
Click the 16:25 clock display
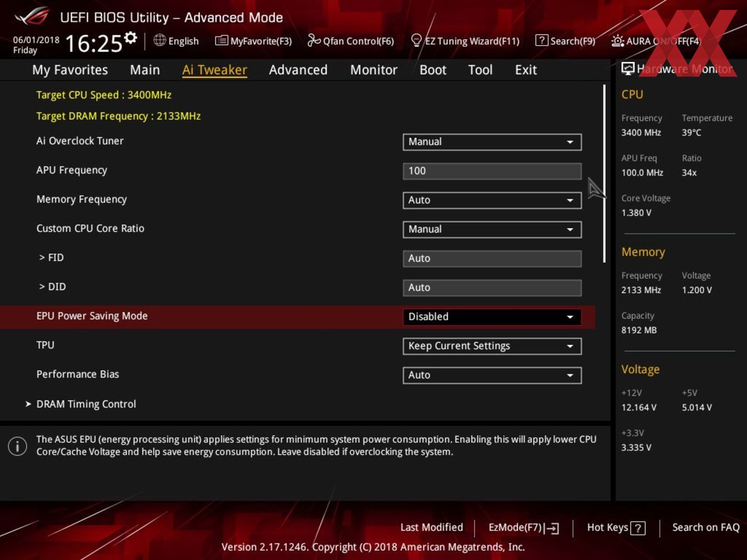tap(93, 43)
